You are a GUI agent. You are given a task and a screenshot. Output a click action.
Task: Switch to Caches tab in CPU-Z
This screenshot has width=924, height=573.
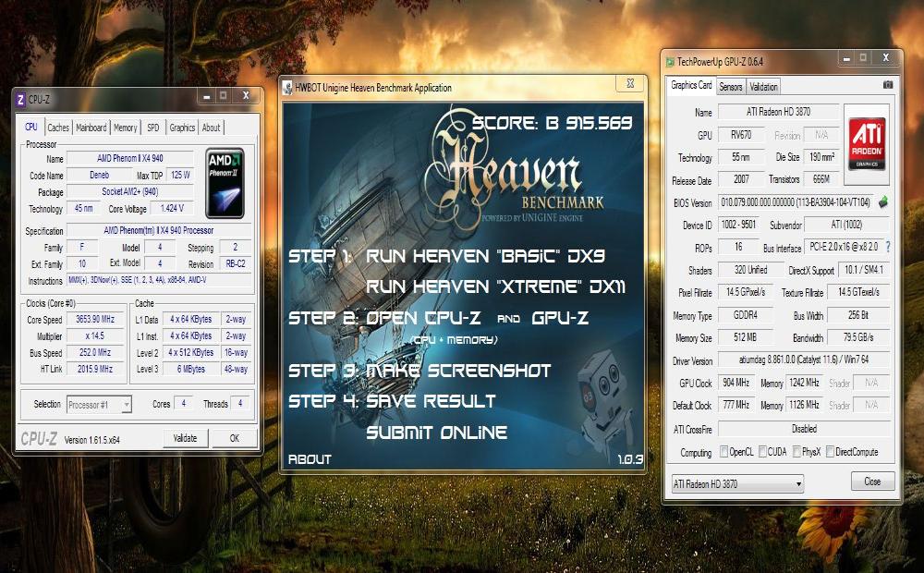tap(58, 128)
